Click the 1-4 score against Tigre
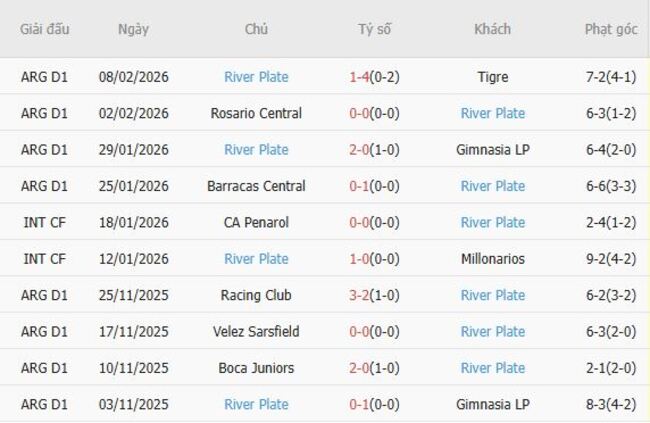Image resolution: width=650 pixels, height=423 pixels. [x=361, y=77]
